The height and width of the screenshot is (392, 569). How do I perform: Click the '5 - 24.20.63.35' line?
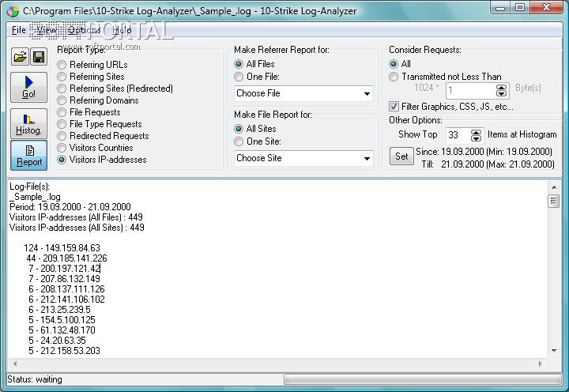(58, 341)
